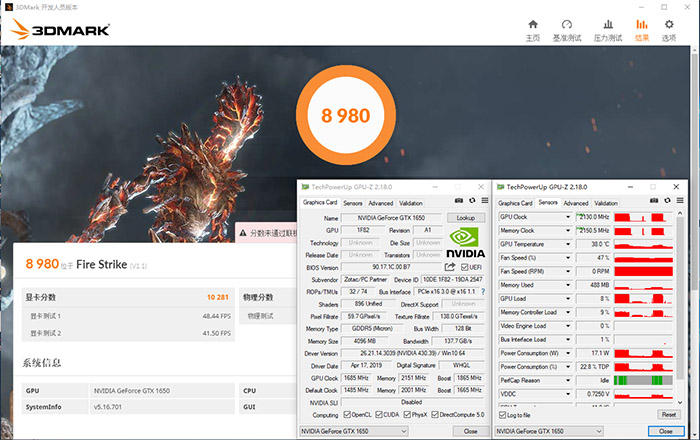Click GPU-Z title icon in left window
This screenshot has width=700, height=440.
point(305,187)
